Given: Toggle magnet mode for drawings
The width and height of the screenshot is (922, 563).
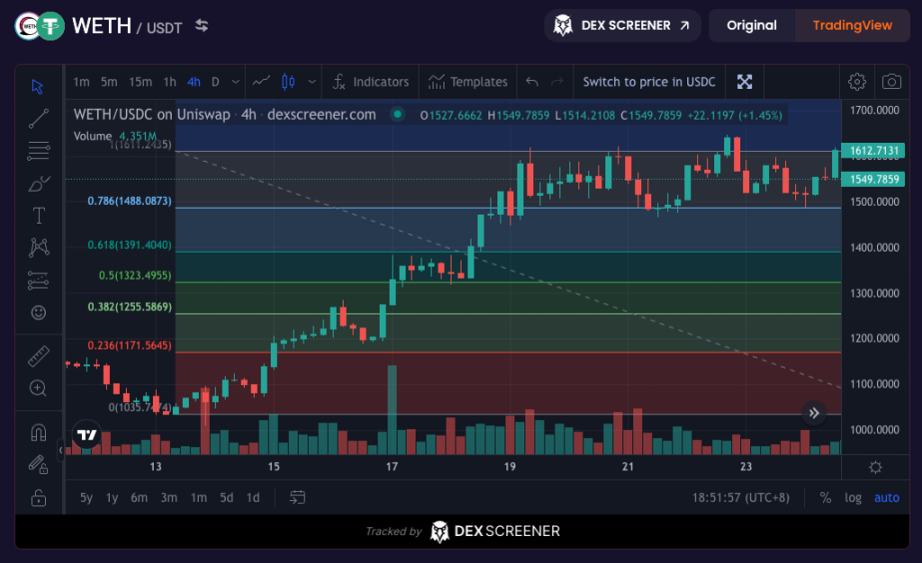Looking at the screenshot, I should 38,433.
